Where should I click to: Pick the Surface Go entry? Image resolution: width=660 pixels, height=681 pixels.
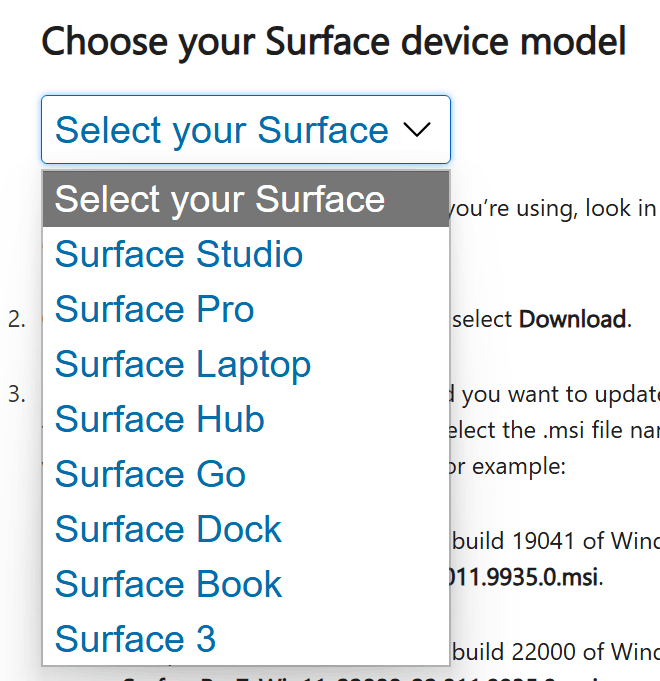[x=150, y=474]
